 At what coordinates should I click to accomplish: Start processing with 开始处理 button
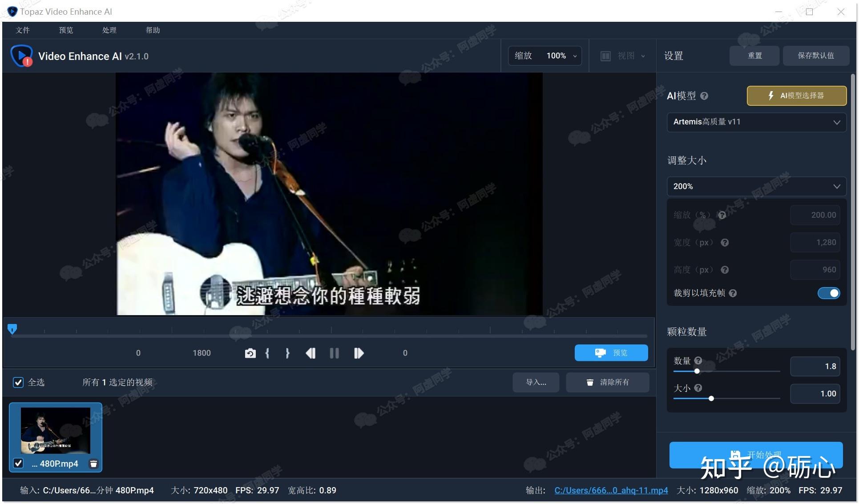pos(756,455)
